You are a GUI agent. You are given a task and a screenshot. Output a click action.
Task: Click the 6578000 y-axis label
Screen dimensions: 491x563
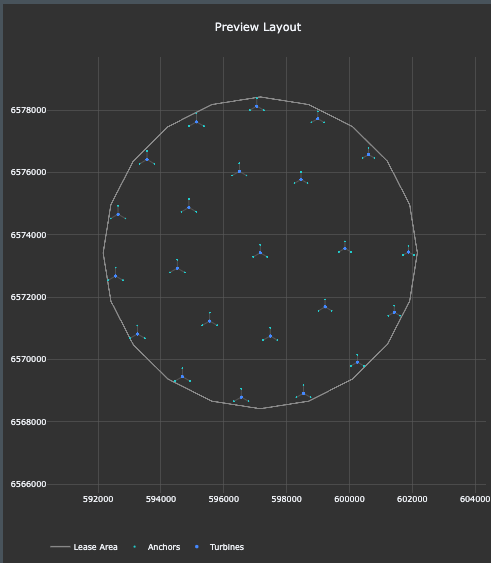(28, 110)
